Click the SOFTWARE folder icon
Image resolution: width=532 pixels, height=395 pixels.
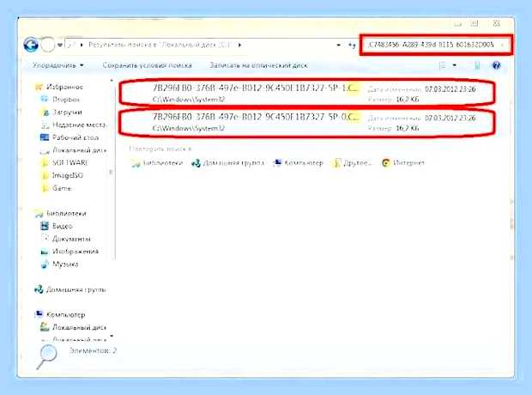pos(45,163)
